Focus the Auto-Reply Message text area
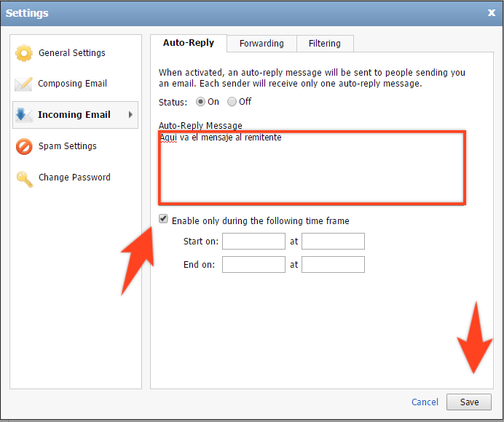This screenshot has width=504, height=422. coord(312,167)
